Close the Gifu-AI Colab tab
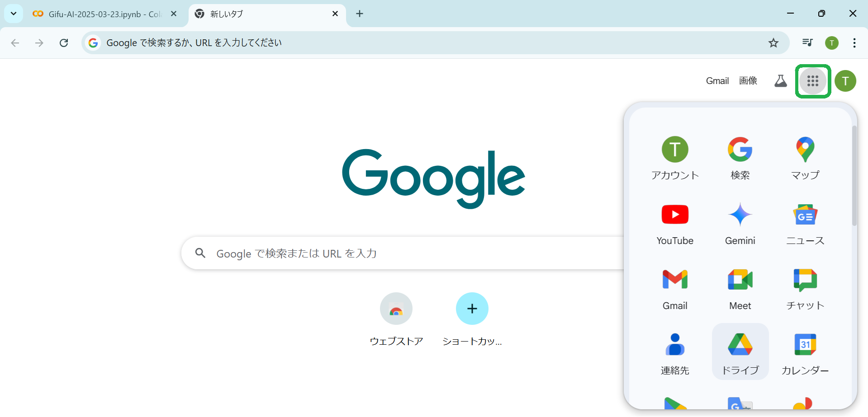 (174, 14)
